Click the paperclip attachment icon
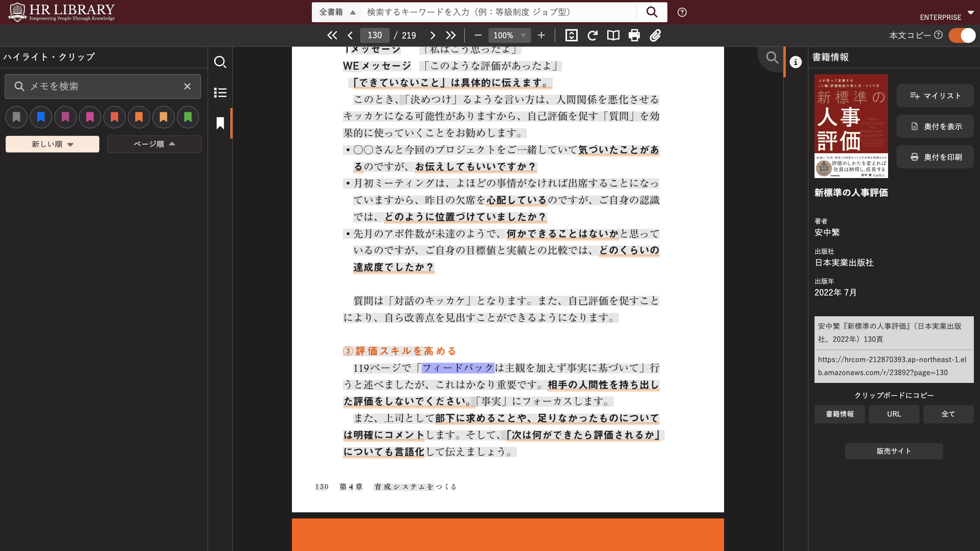 tap(655, 35)
